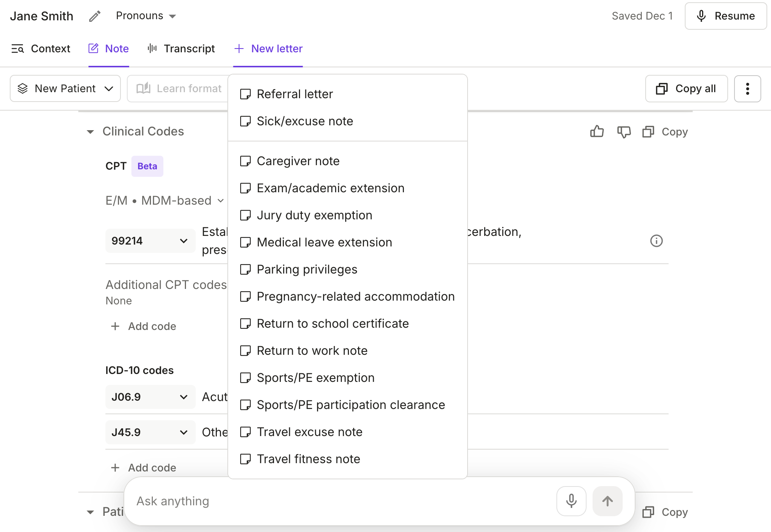The height and width of the screenshot is (532, 771).
Task: Select Sick/excuse note from the letter menu
Action: click(305, 121)
